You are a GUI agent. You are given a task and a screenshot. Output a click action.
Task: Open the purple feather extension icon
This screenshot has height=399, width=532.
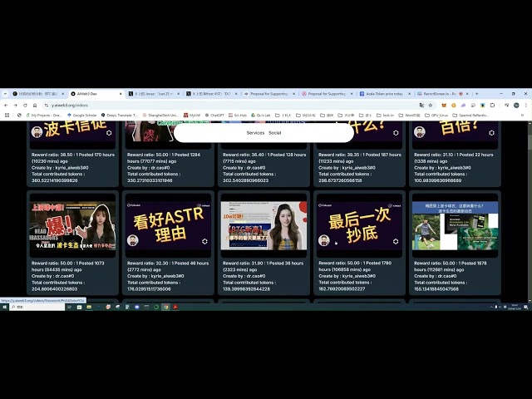[463, 106]
